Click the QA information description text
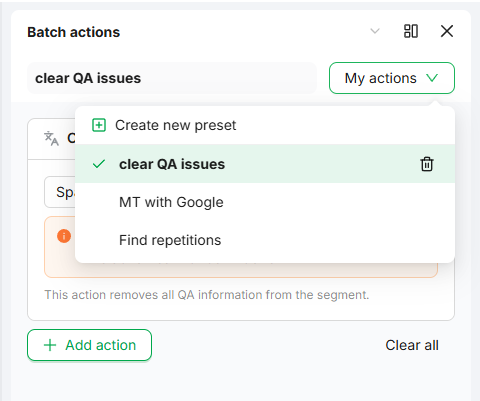 tap(207, 295)
